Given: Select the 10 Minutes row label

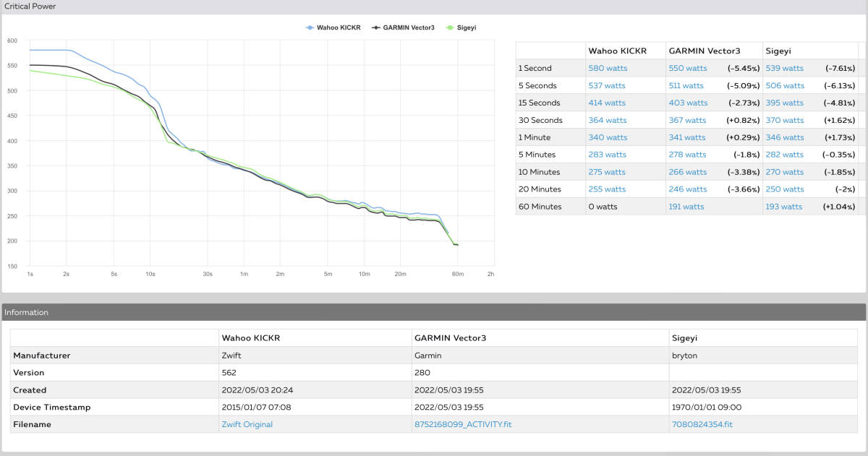Looking at the screenshot, I should pos(540,172).
